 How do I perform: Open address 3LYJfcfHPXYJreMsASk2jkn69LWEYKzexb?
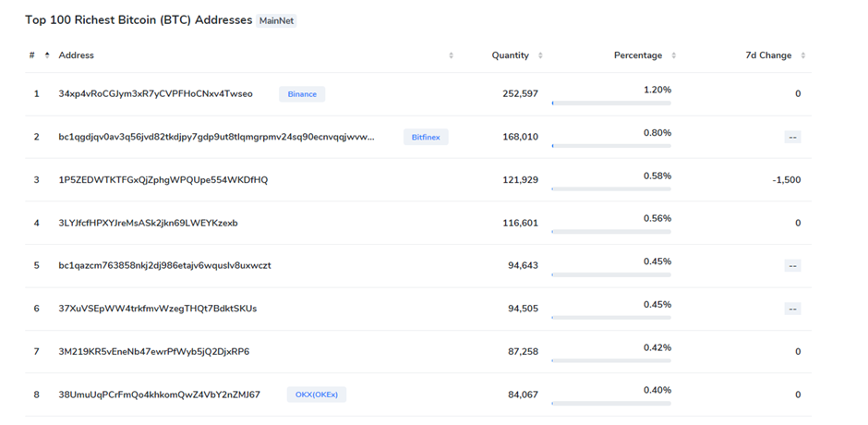click(x=149, y=223)
